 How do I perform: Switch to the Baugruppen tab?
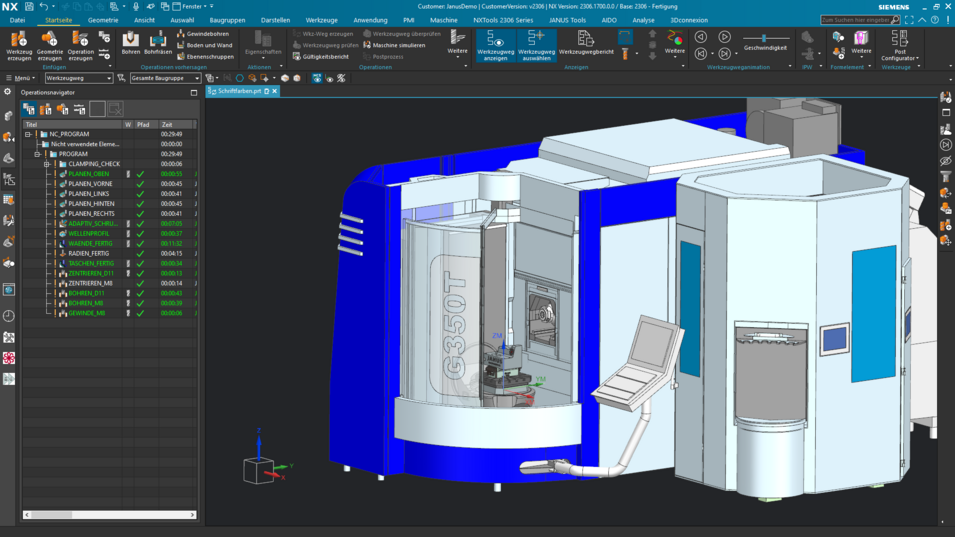click(227, 20)
